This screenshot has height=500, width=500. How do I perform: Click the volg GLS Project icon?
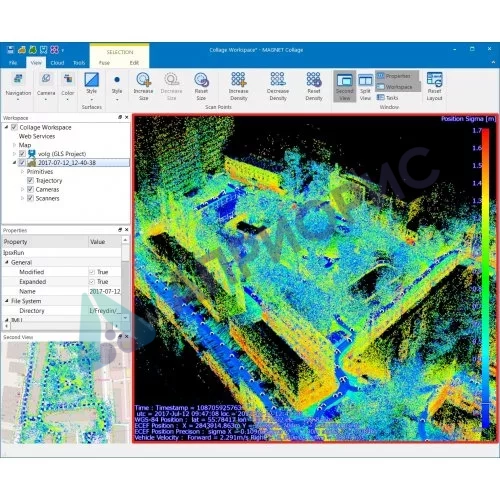coord(32,154)
